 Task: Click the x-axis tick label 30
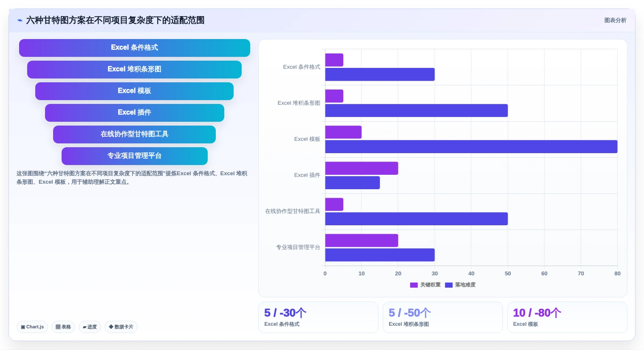tap(435, 274)
